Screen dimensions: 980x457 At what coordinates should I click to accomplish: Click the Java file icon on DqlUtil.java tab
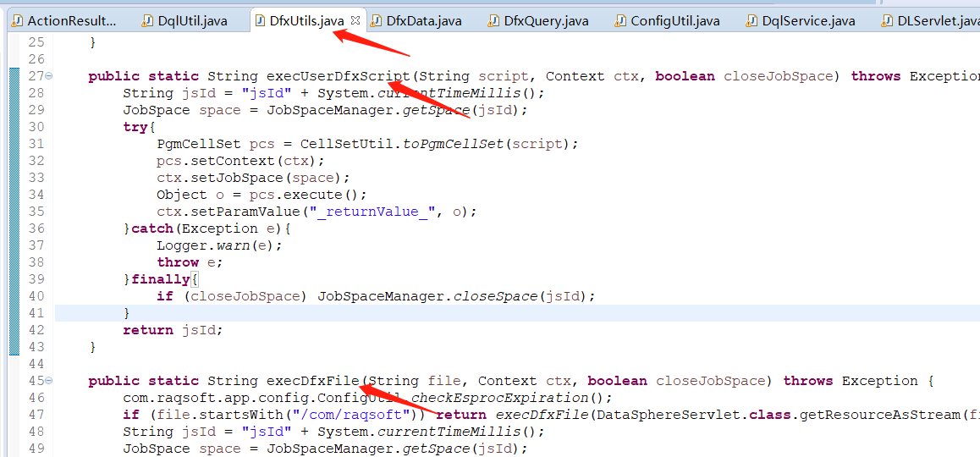[147, 21]
